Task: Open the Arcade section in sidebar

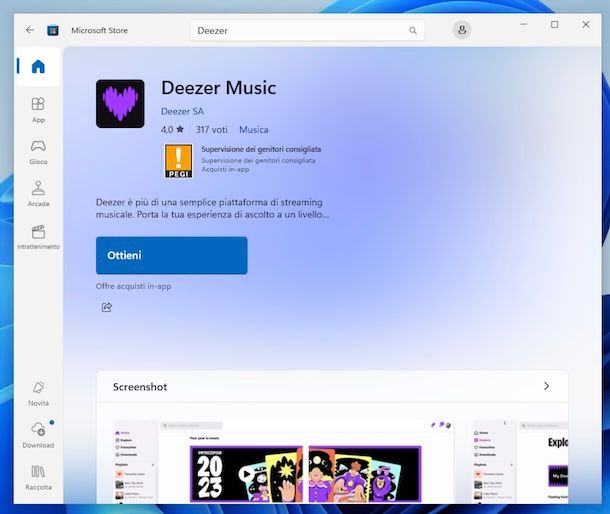Action: coord(38,194)
